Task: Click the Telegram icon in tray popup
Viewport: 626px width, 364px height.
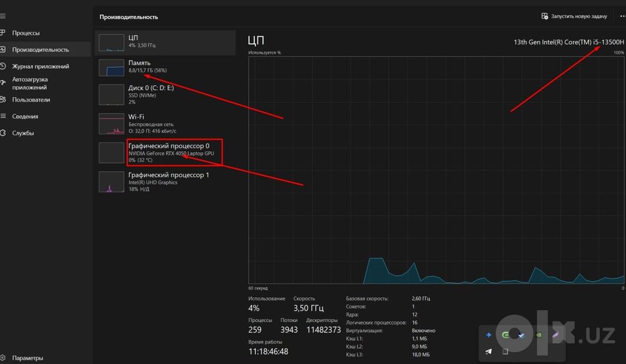Action: click(x=489, y=351)
